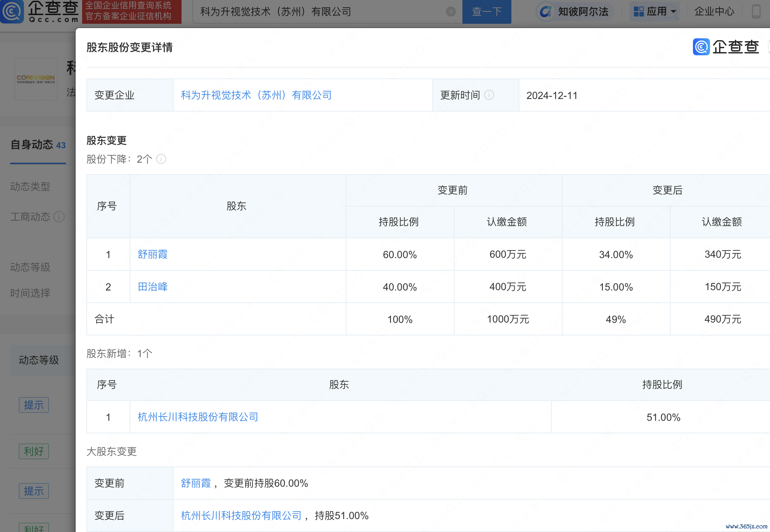Click the 400万元 cell for 田治峰
Image resolution: width=770 pixels, height=532 pixels.
(508, 287)
